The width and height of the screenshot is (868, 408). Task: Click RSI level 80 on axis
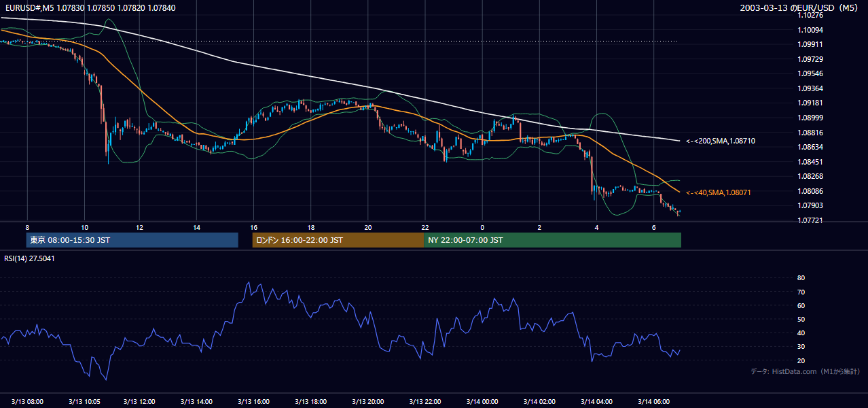(x=801, y=278)
